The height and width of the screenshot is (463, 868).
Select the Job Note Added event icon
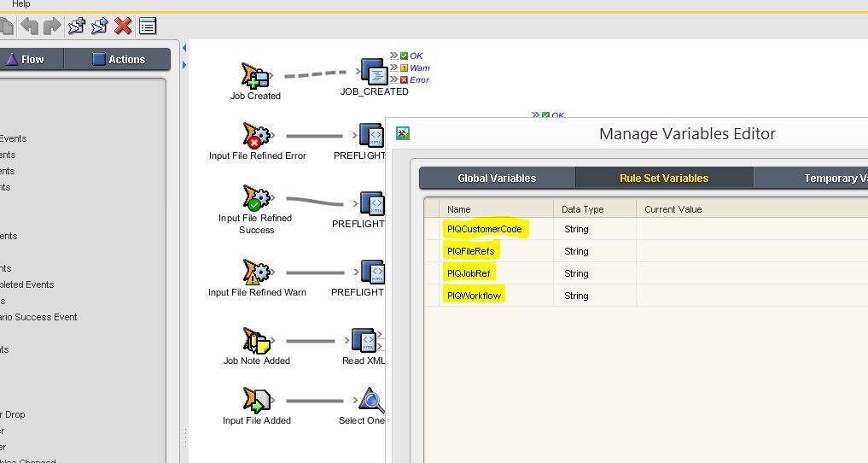257,341
